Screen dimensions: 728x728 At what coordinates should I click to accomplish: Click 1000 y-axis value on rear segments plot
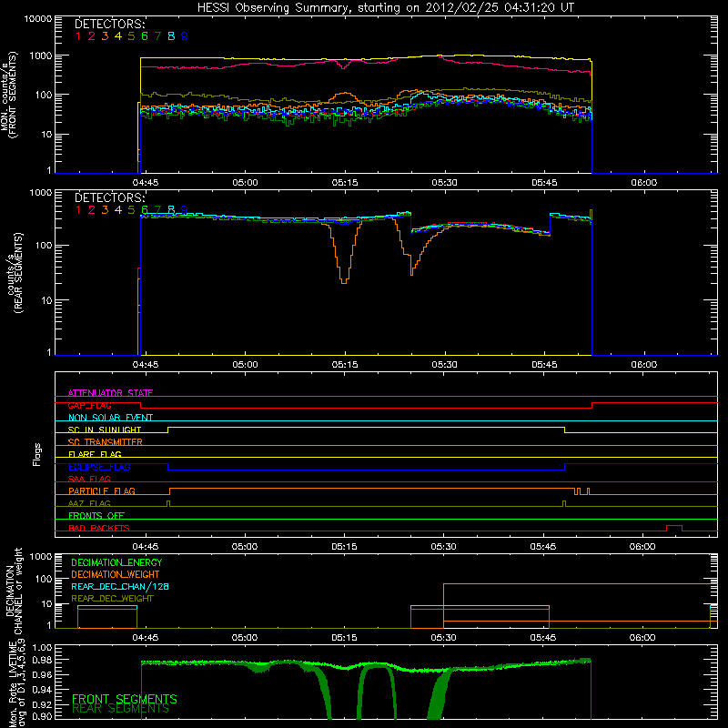tap(41, 192)
